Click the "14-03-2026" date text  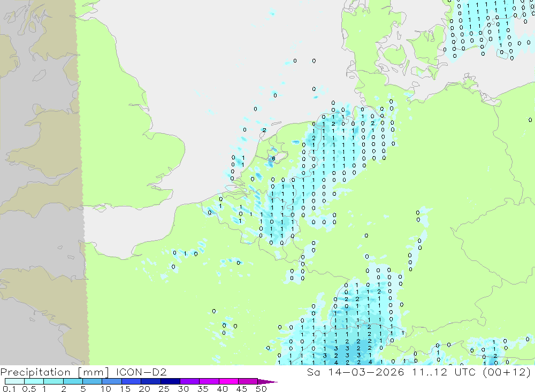(x=366, y=372)
